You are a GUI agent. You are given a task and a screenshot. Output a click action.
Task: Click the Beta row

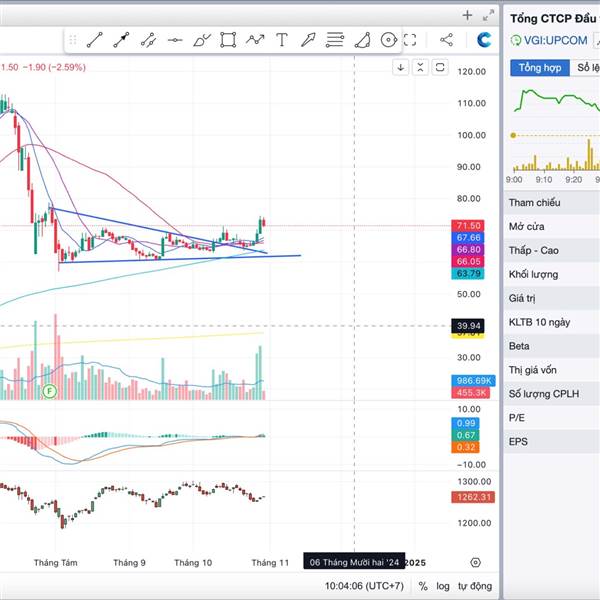click(552, 346)
